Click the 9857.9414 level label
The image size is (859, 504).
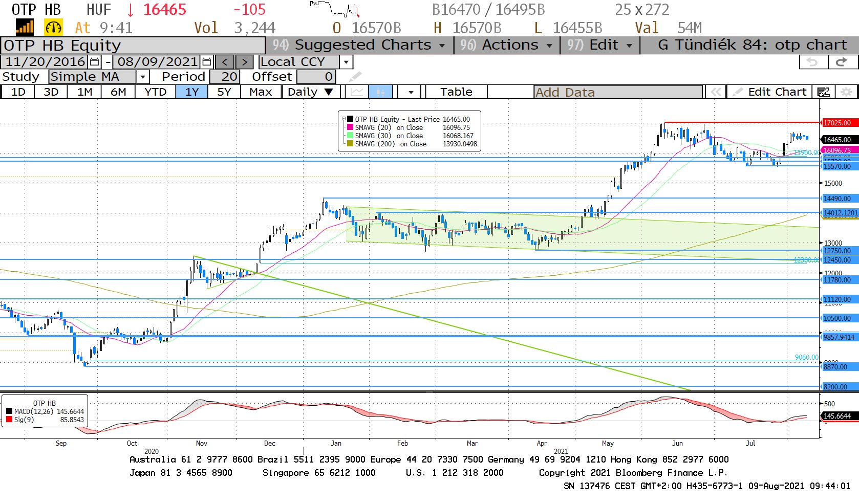coord(839,337)
